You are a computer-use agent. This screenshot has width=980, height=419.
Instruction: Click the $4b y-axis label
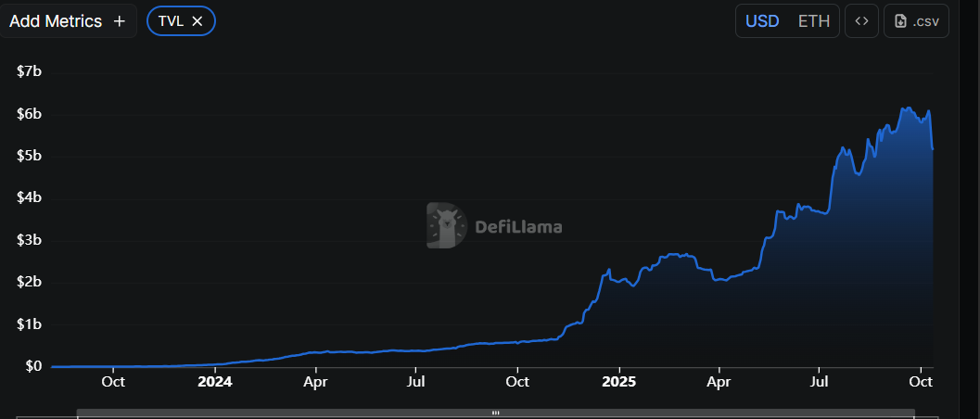pos(30,198)
